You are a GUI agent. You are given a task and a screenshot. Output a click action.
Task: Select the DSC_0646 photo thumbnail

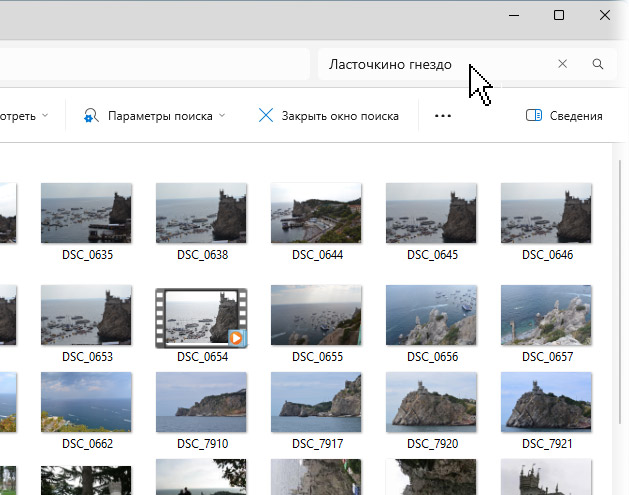click(546, 213)
